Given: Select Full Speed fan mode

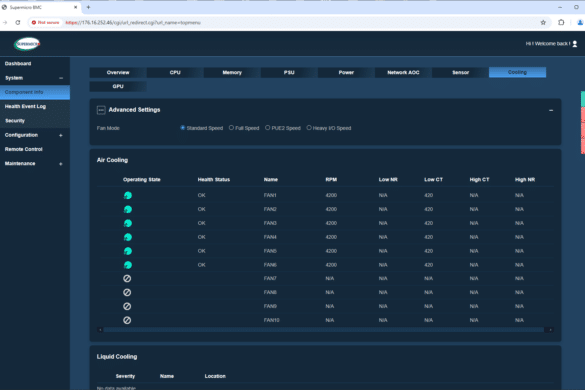Looking at the screenshot, I should tap(231, 128).
